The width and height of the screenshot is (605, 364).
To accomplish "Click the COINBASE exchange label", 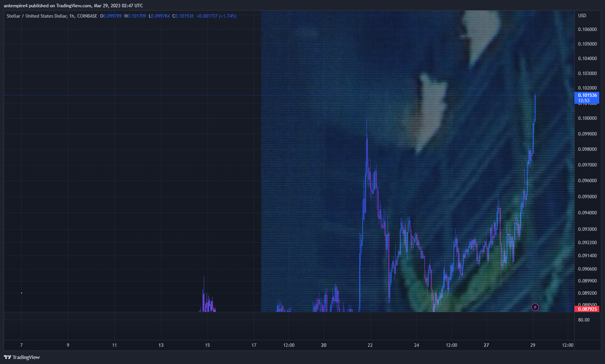I will (87, 16).
